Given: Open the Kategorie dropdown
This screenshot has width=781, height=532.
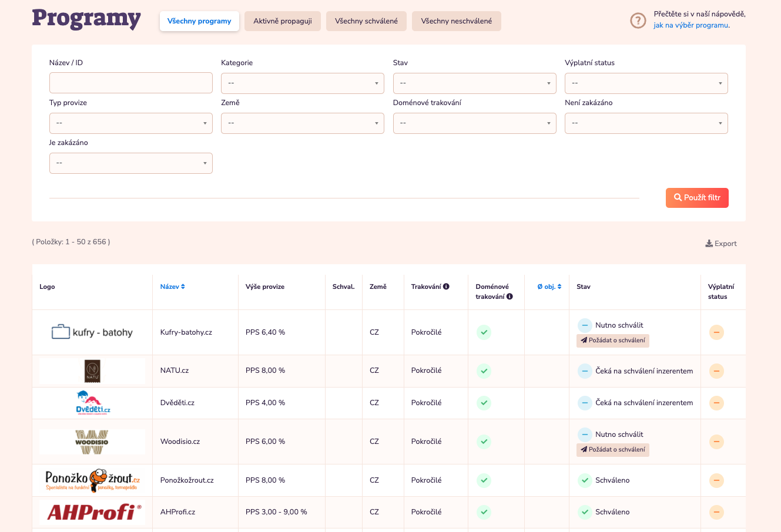Looking at the screenshot, I should (x=302, y=83).
